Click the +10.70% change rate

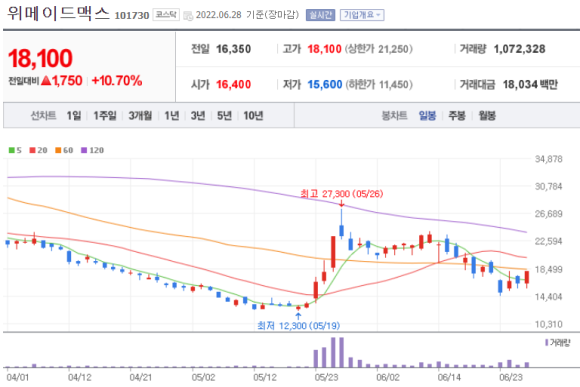tap(117, 81)
